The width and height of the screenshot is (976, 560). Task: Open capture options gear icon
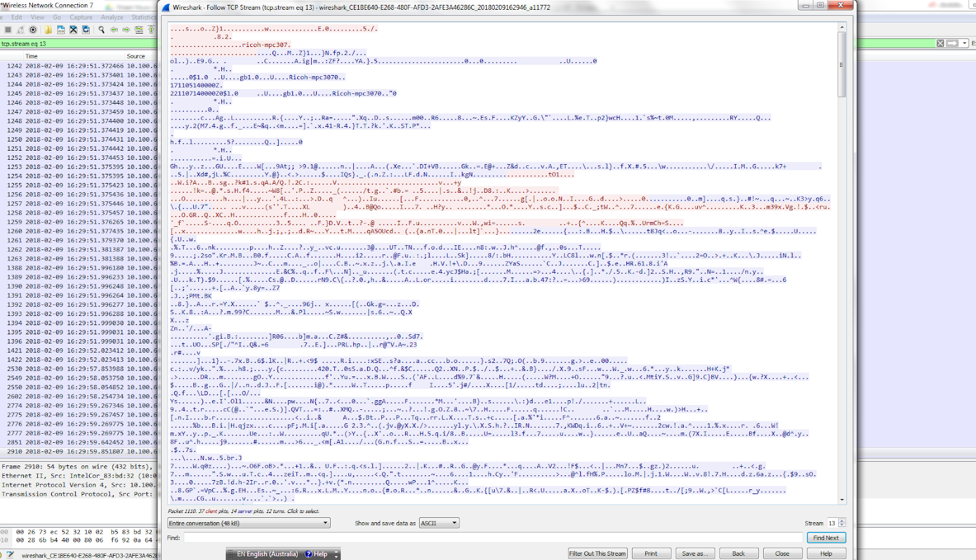pyautogui.click(x=33, y=29)
